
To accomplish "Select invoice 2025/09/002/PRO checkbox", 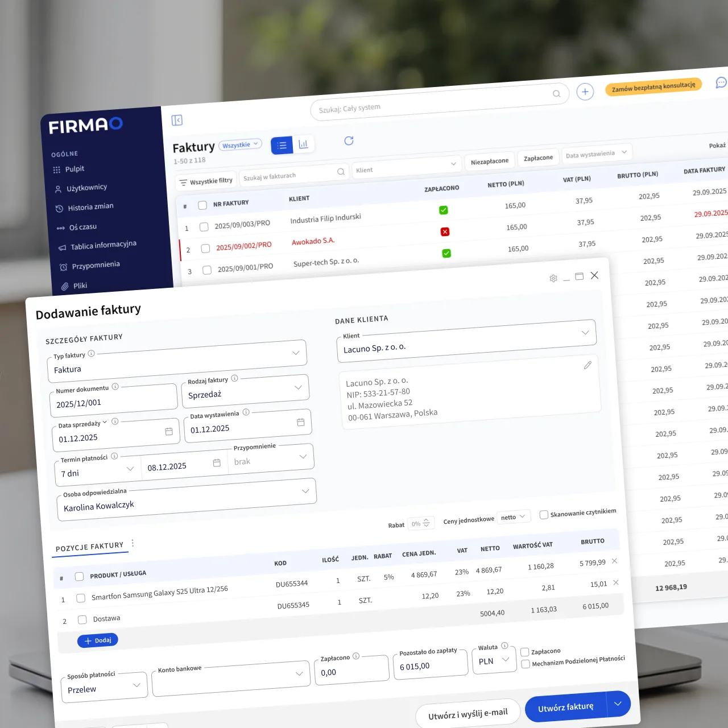I will pos(206,249).
